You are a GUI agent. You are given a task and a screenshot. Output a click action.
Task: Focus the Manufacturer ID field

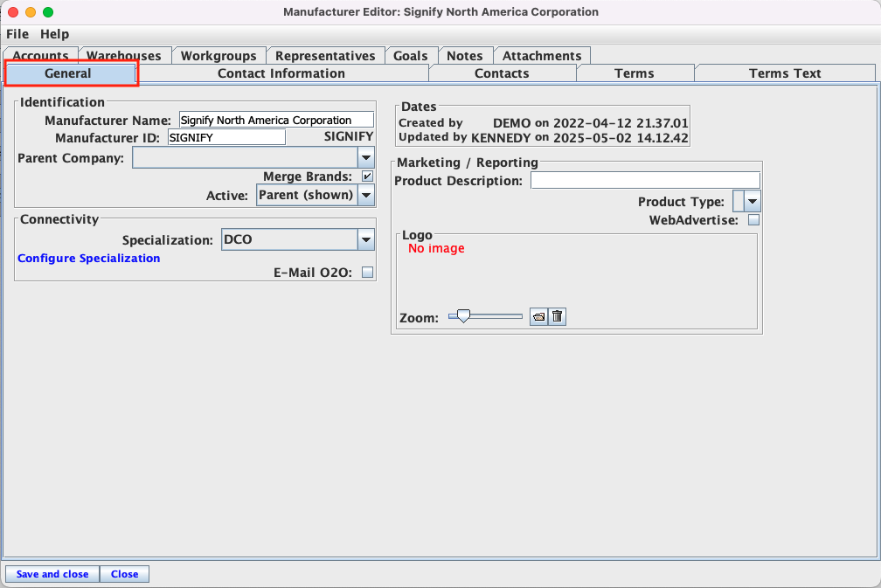tap(226, 137)
